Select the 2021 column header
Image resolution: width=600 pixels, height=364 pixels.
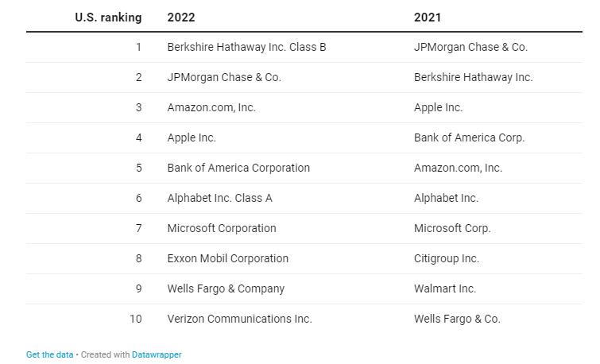tap(428, 17)
